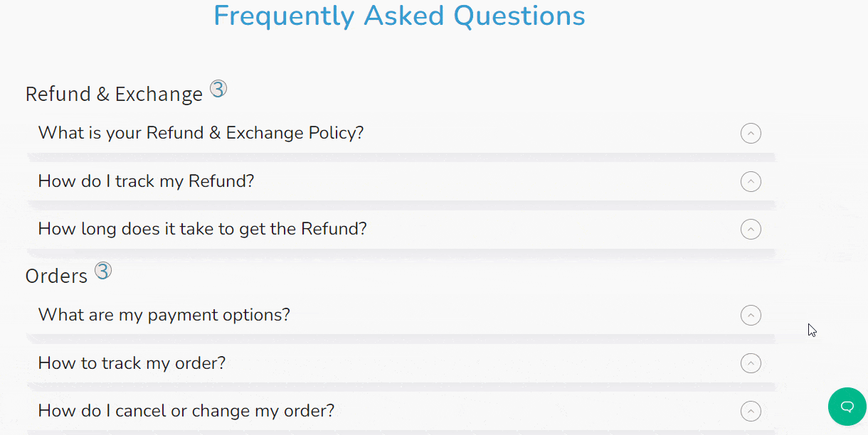Click the 'What is your Refund & Exchange Policy?' question text

click(201, 133)
